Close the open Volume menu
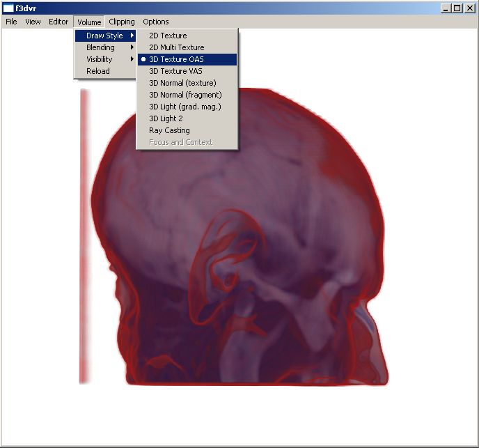 [89, 22]
